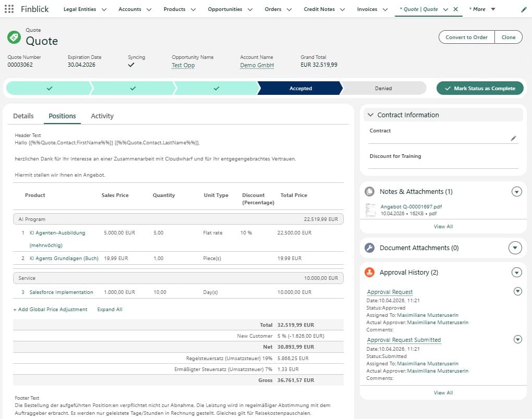Open KI Agents Grundlagen (Buch) product link

tap(64, 258)
